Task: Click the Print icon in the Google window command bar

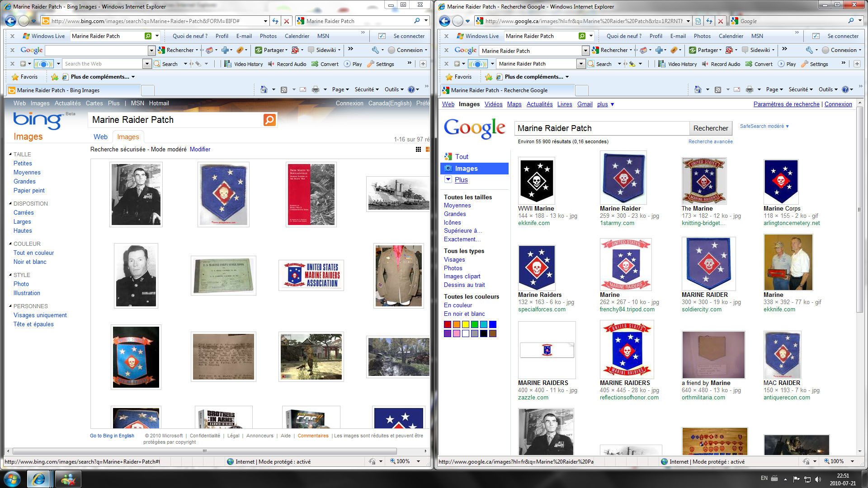Action: coord(750,89)
